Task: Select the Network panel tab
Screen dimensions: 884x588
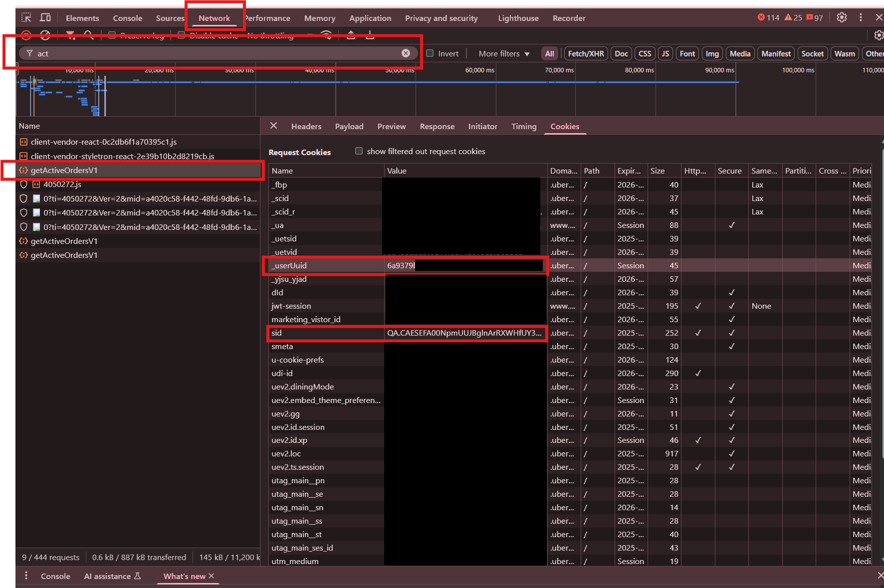Action: coord(214,18)
